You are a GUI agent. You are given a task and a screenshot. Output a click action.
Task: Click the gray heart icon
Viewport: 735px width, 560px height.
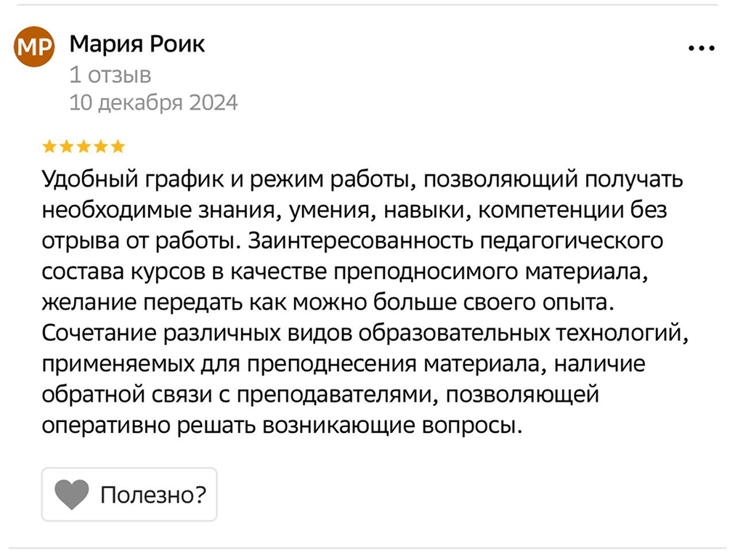(71, 495)
